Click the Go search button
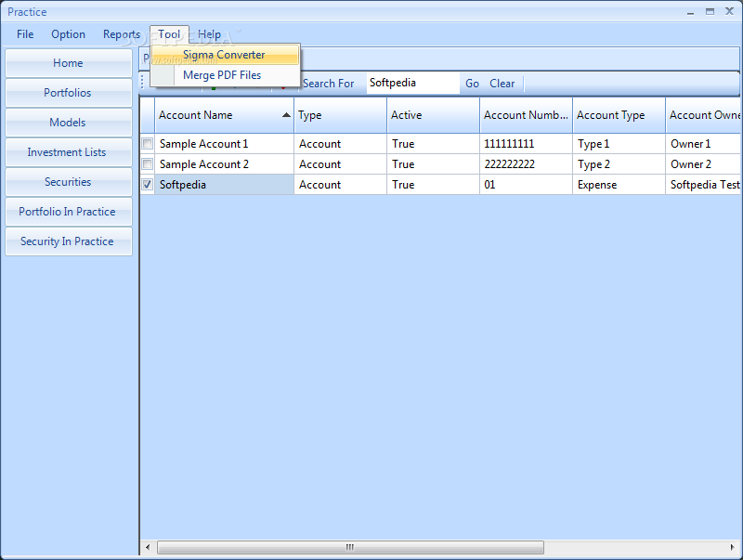Viewport: 743px width, 560px height. (x=472, y=84)
